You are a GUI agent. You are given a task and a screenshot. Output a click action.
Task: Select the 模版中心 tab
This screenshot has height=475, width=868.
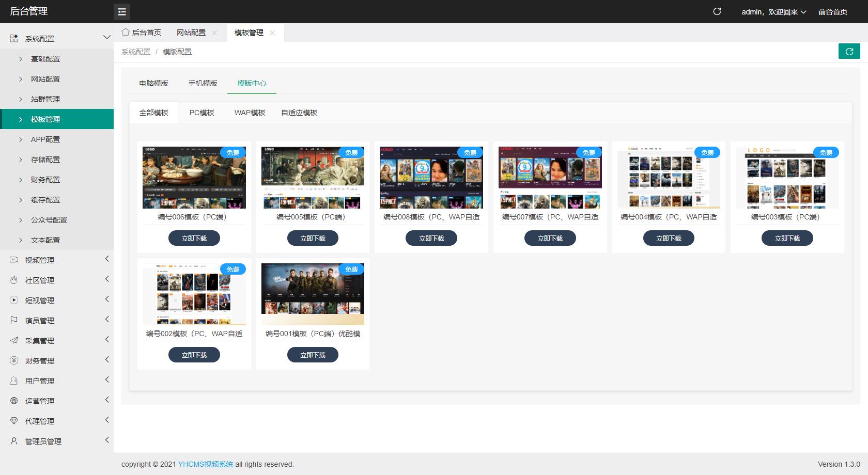(252, 83)
